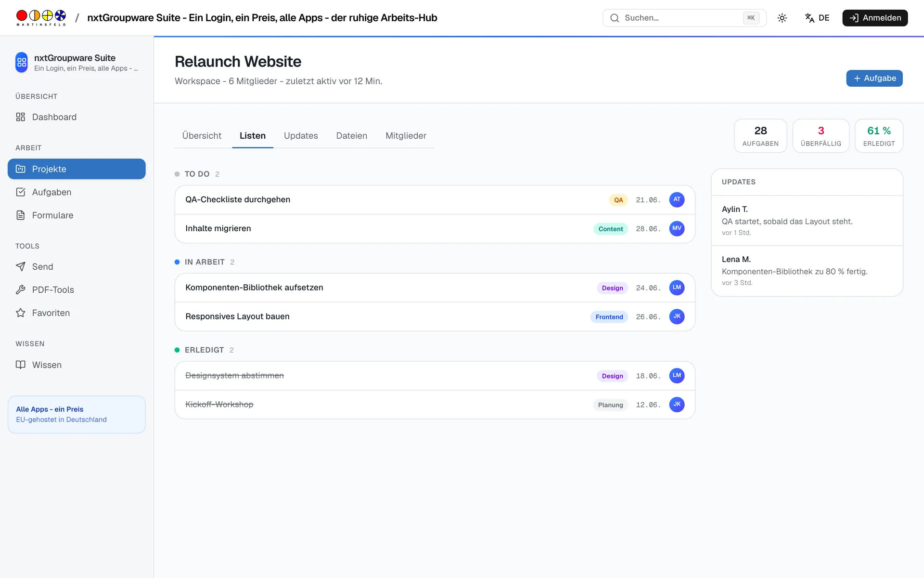The image size is (924, 578).
Task: Open the Wissen knowledge section
Action: (x=77, y=365)
